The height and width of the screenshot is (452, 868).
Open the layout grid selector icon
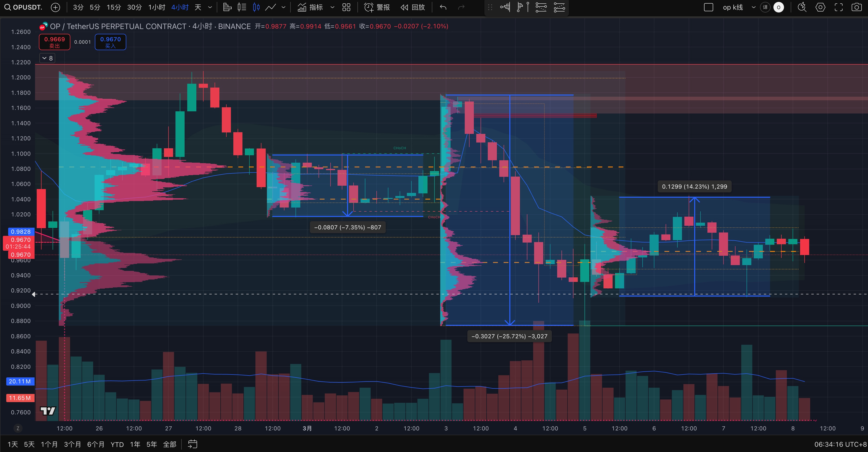tap(346, 7)
